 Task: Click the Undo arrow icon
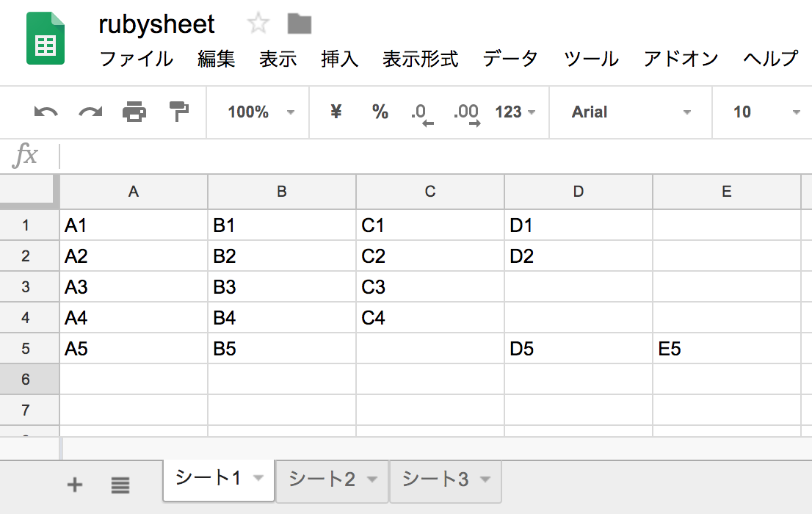[44, 112]
